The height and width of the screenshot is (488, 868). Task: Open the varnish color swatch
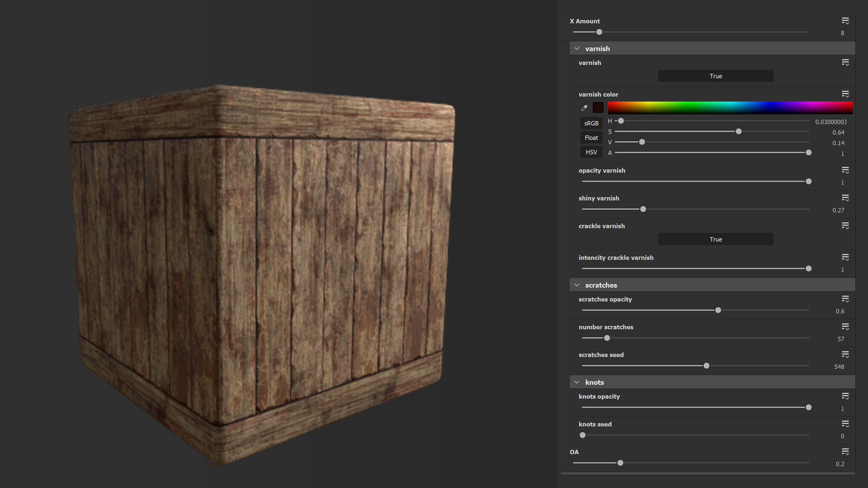597,107
